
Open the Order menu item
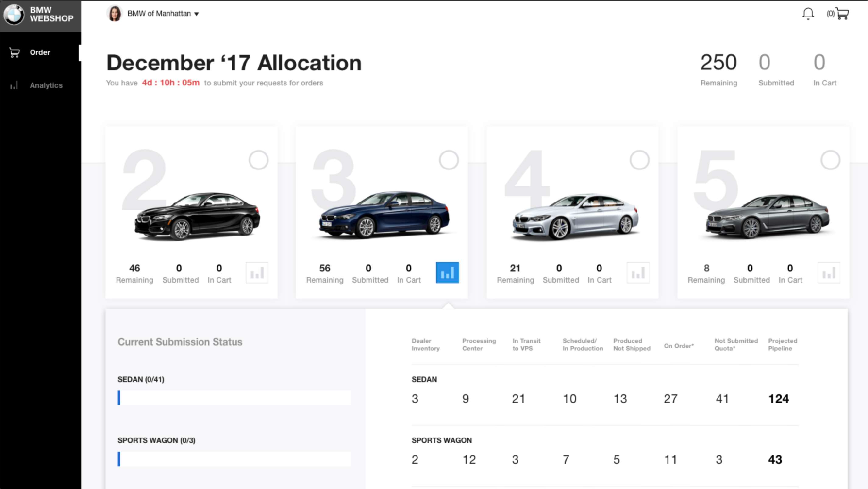coord(40,52)
